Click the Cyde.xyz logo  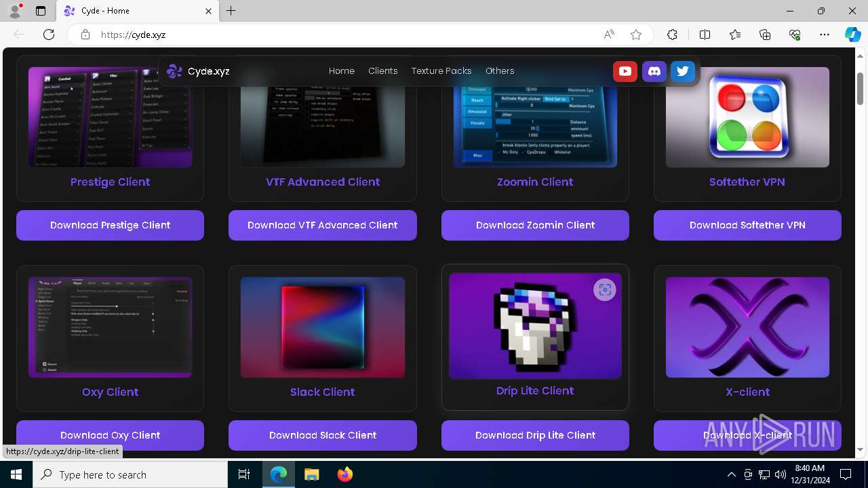[198, 71]
